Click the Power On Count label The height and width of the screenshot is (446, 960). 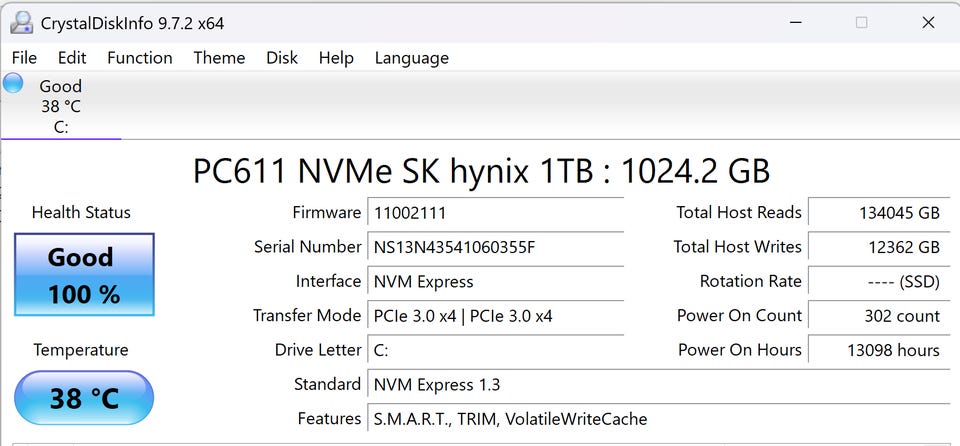(739, 316)
